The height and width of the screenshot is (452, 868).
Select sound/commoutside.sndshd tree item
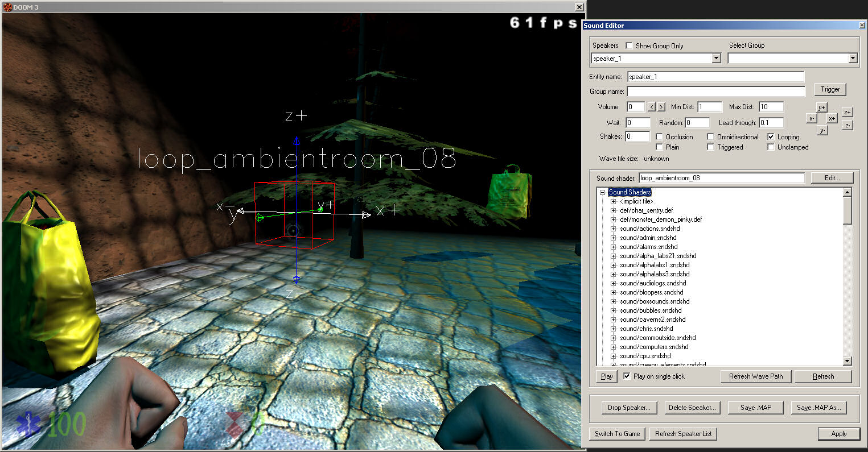[658, 338]
